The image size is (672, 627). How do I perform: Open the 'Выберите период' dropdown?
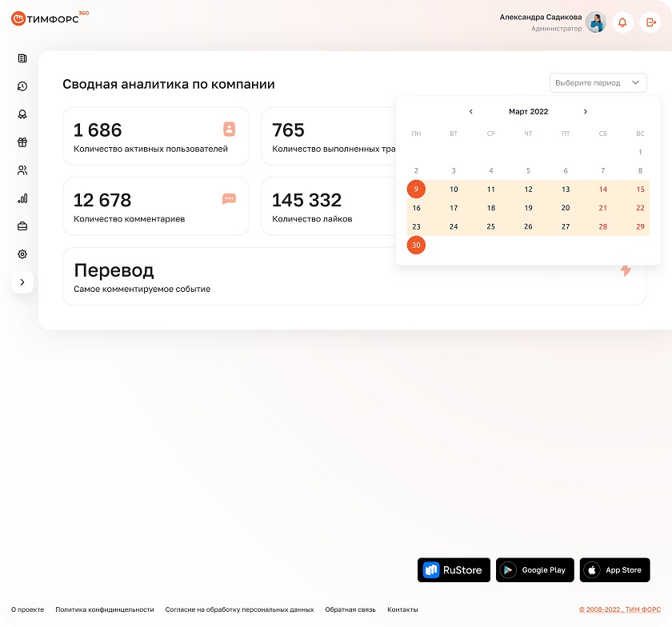598,82
